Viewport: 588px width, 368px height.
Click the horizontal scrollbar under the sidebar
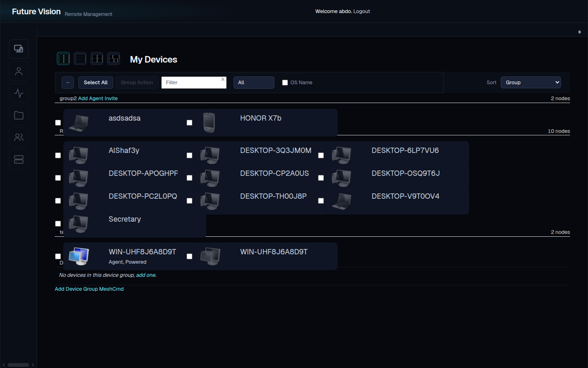[x=18, y=365]
